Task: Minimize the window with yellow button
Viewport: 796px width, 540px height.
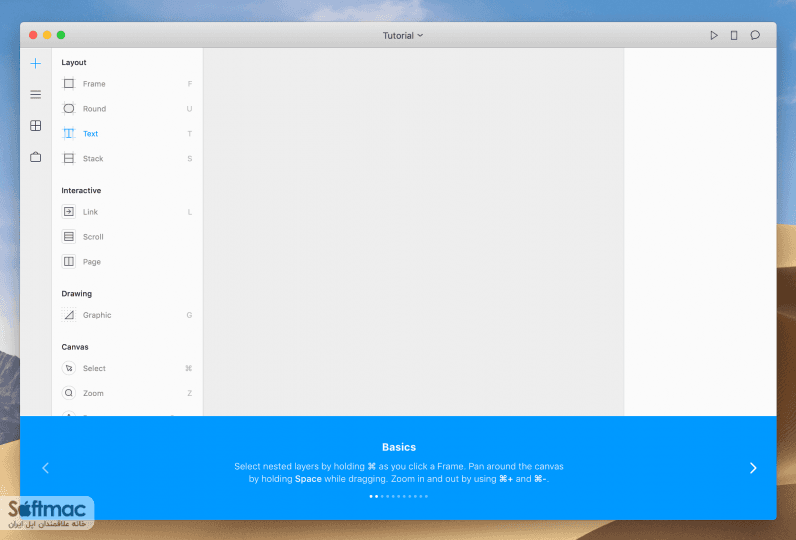Action: click(47, 35)
